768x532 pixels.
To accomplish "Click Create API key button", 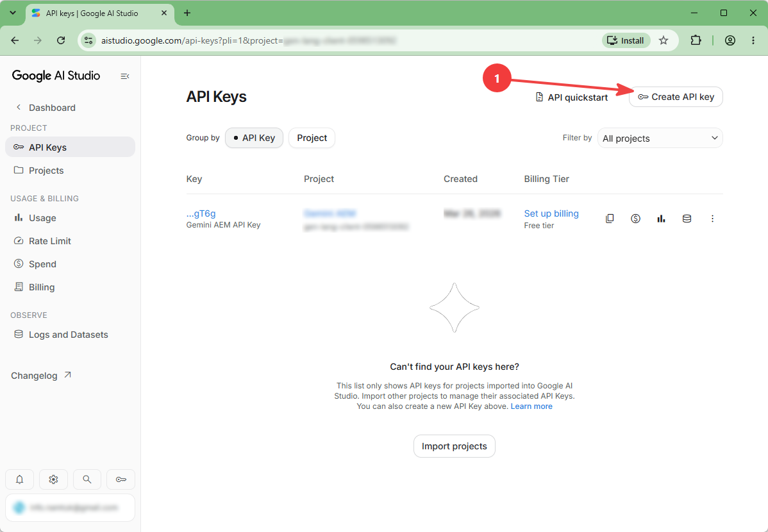I will point(676,97).
